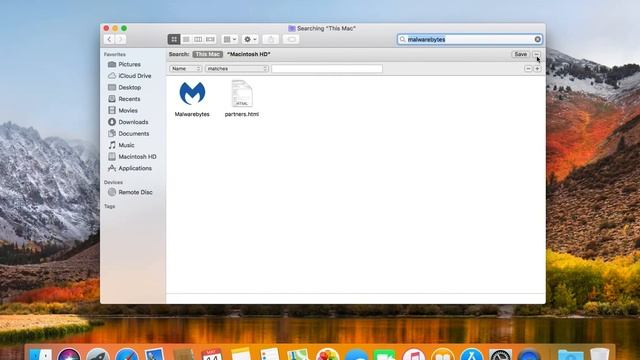Click the Finder forward arrow

point(120,39)
